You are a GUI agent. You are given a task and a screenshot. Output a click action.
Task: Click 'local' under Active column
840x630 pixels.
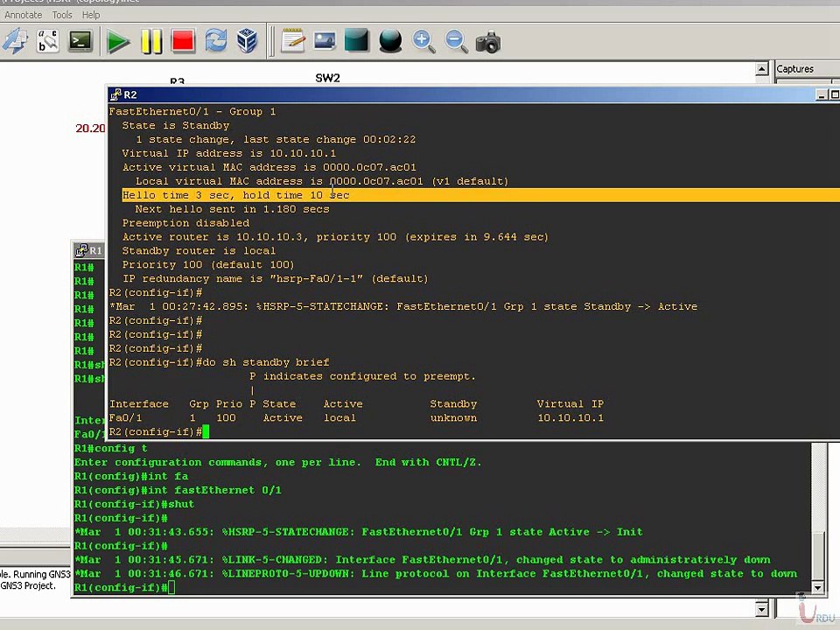(x=339, y=418)
